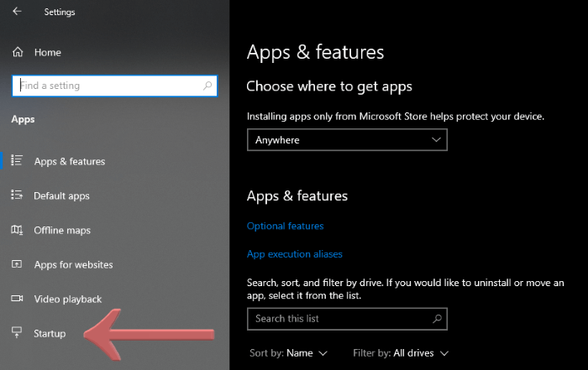Click the Apps & features list icon
The image size is (588, 370).
17,160
